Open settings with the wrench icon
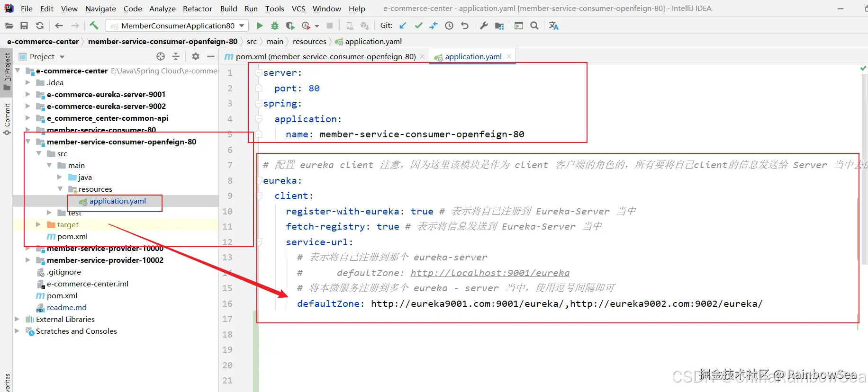Viewport: 868px width, 392px height. (x=484, y=26)
